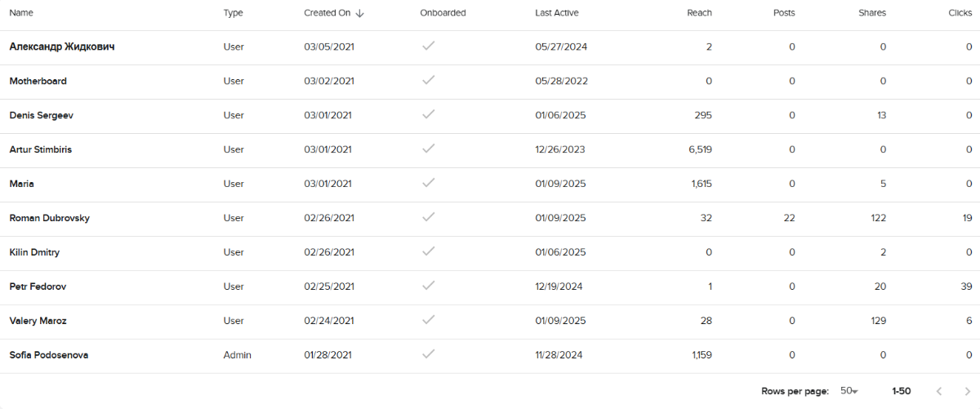Screen dimensions: 980x409
Task: Open Valery Maroz user row
Action: (38, 321)
